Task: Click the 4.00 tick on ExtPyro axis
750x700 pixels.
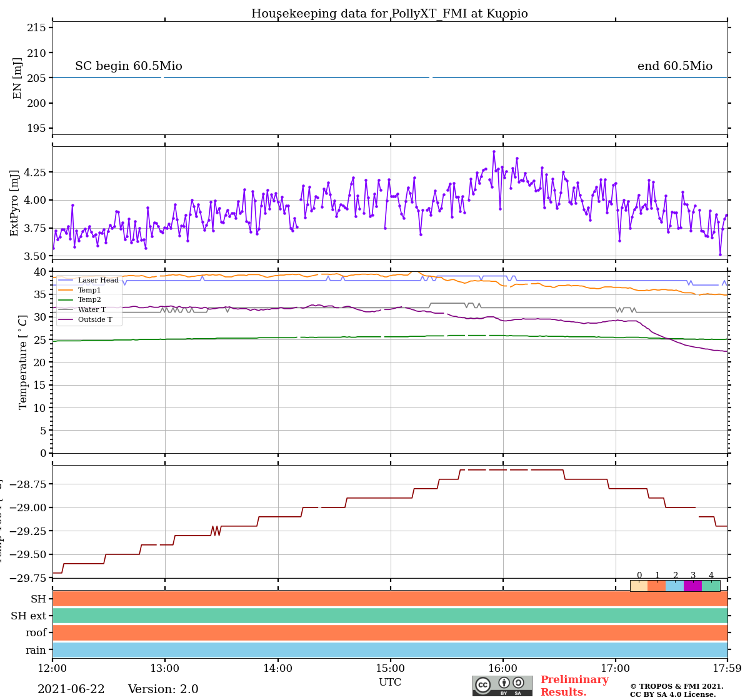Action: point(34,200)
